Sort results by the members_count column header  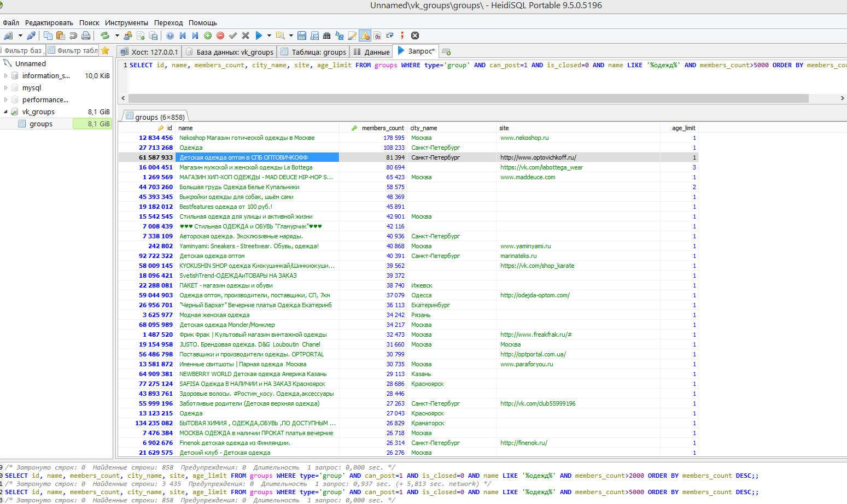point(383,128)
